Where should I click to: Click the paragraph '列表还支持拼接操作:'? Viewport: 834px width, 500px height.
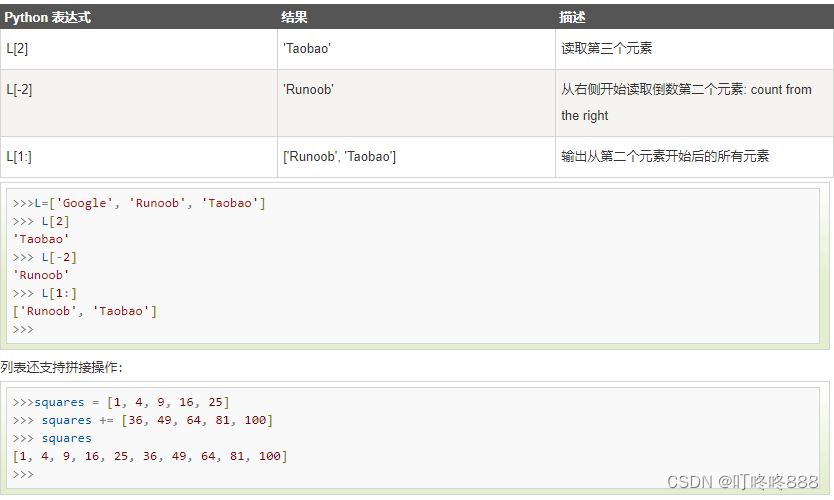(61, 368)
